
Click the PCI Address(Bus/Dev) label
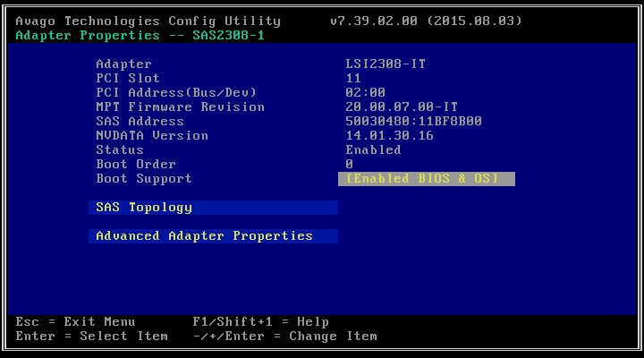176,92
